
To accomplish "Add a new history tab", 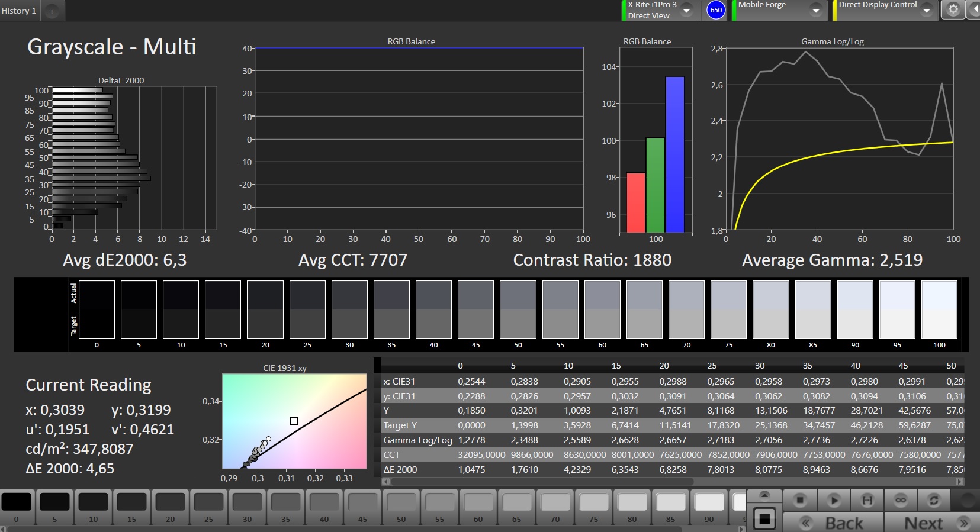I will tap(52, 11).
